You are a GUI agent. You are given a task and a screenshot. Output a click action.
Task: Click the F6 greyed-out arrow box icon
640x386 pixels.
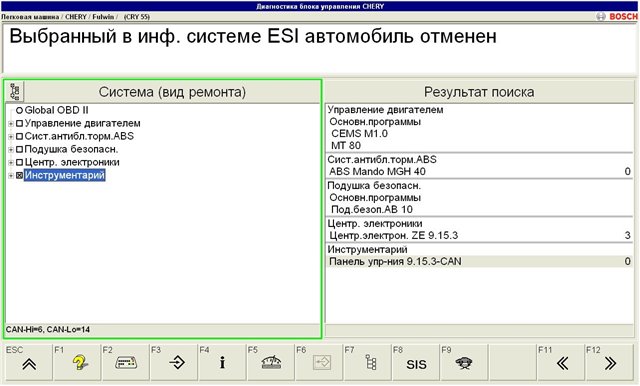click(319, 362)
